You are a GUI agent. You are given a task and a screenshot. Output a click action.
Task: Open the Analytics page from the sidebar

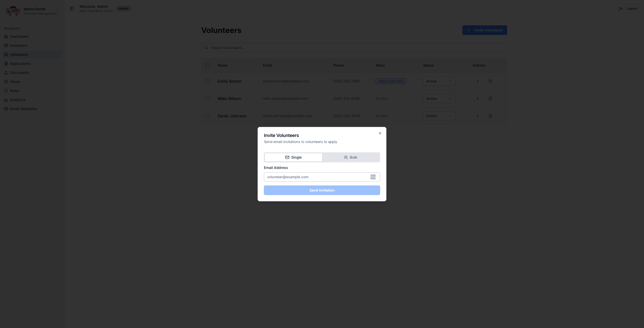point(18,100)
